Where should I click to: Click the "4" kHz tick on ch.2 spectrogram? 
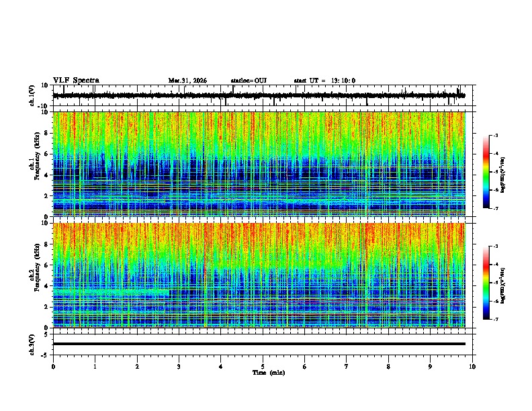click(x=47, y=286)
